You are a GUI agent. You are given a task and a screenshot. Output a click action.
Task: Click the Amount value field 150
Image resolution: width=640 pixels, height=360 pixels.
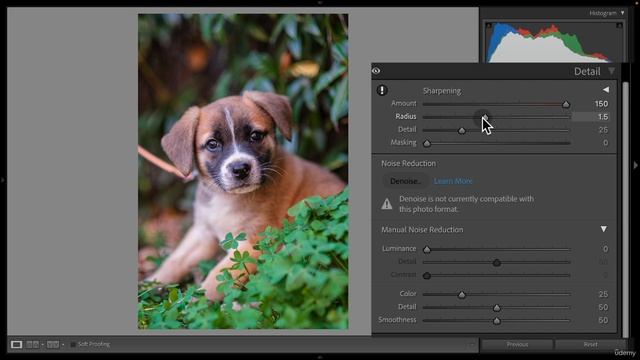(601, 104)
